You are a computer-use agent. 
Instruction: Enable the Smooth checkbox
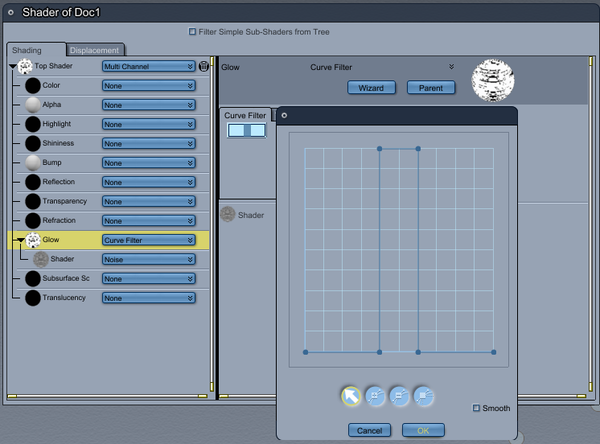pos(476,408)
